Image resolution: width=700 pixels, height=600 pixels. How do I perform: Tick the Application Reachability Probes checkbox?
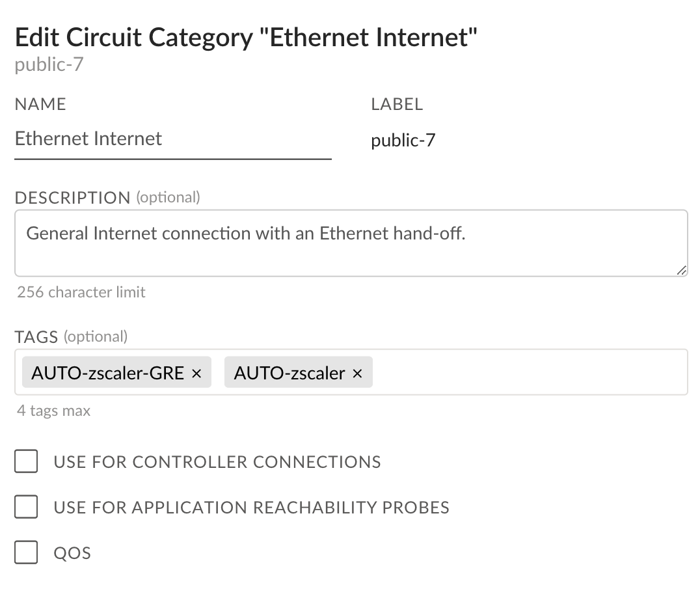(x=26, y=508)
